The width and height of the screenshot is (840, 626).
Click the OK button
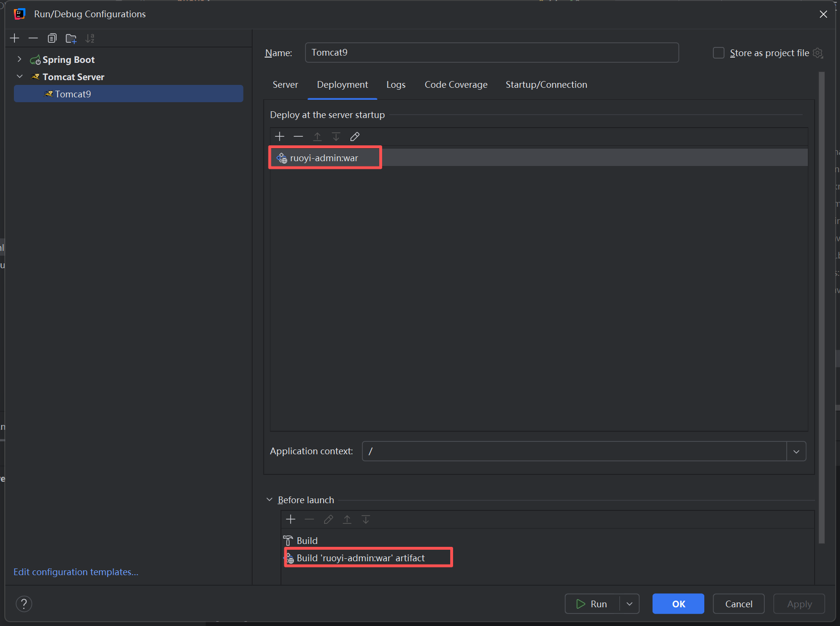(x=678, y=604)
